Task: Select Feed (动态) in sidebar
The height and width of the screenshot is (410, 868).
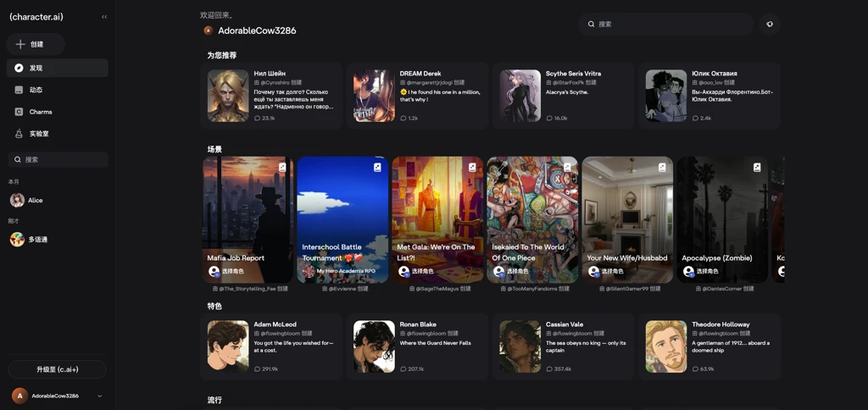Action: coord(58,90)
